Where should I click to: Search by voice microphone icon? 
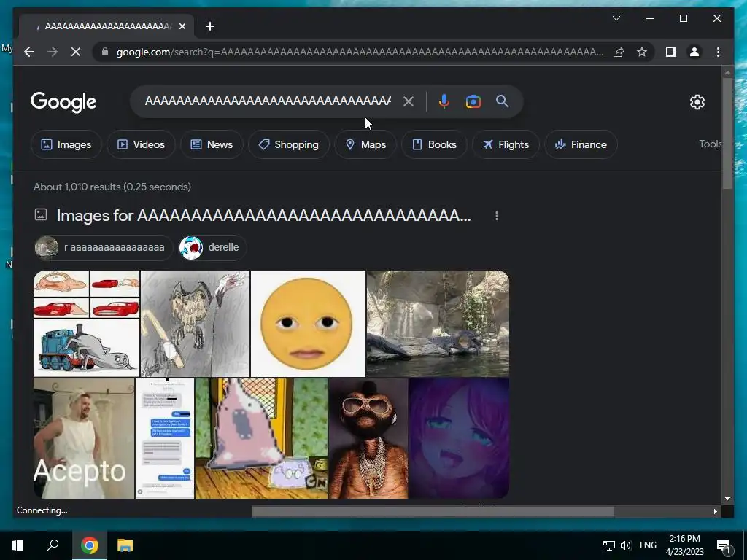click(x=444, y=101)
